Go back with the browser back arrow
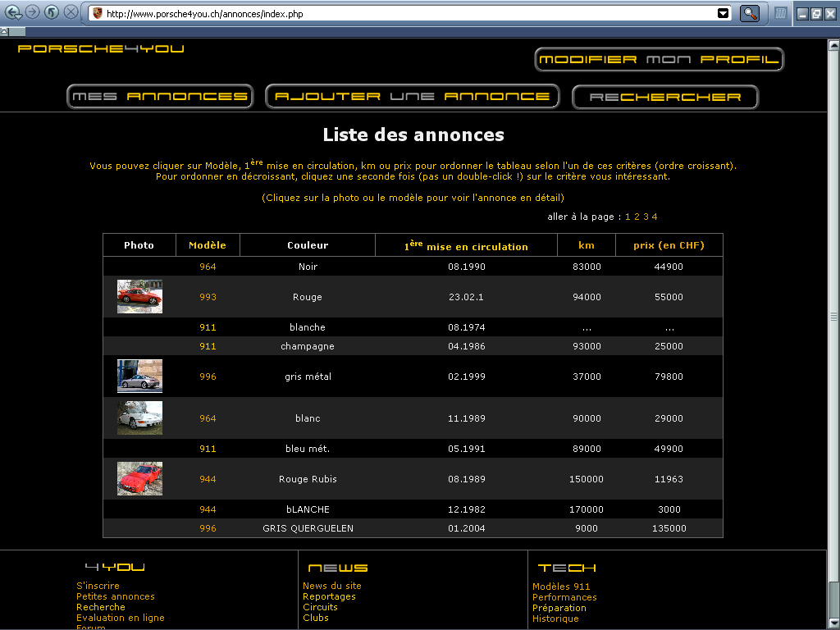 [x=13, y=12]
